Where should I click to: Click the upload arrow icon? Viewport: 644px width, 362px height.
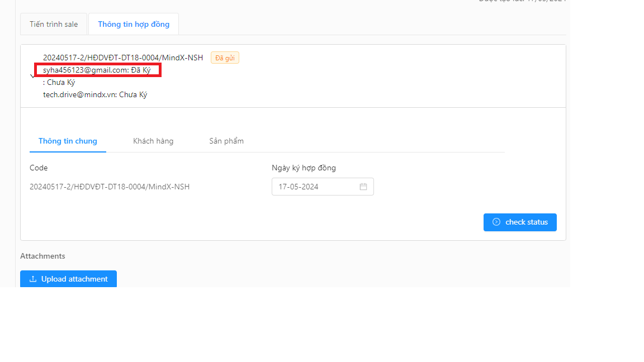[x=33, y=279]
